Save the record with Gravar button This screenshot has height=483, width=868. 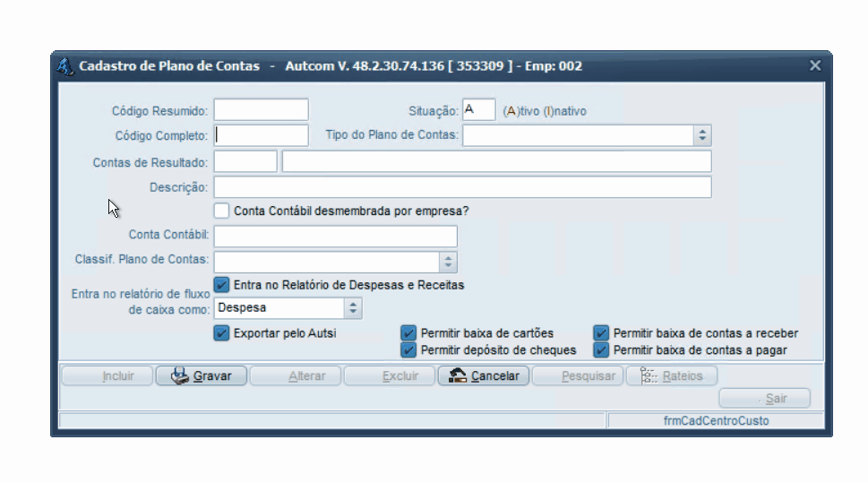[202, 376]
